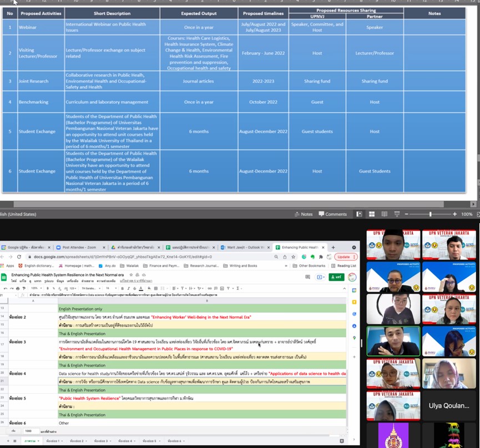Switch PowerPoint to Reading View
This screenshot has width=480, height=448.
coord(384,214)
